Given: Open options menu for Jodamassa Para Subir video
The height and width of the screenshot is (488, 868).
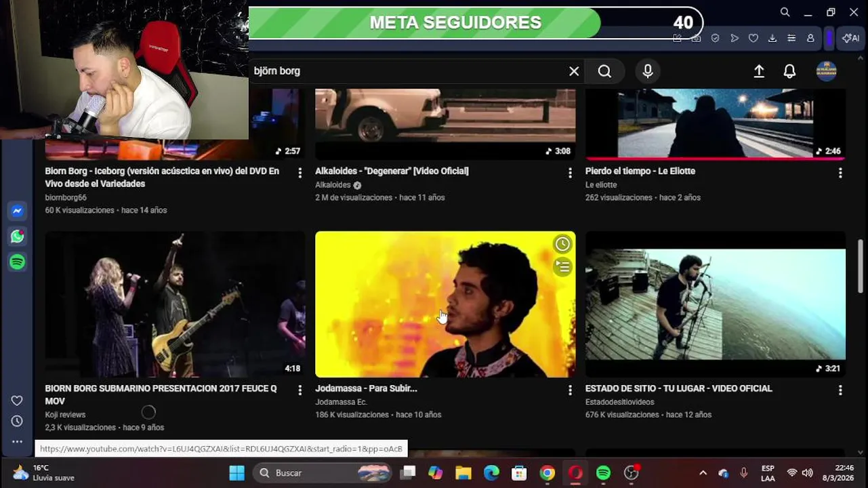Looking at the screenshot, I should [570, 390].
